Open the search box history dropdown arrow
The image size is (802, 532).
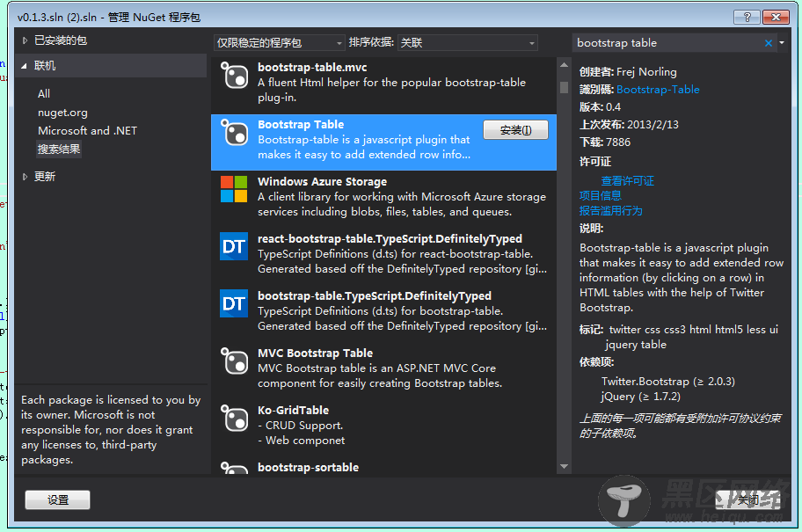tap(782, 43)
